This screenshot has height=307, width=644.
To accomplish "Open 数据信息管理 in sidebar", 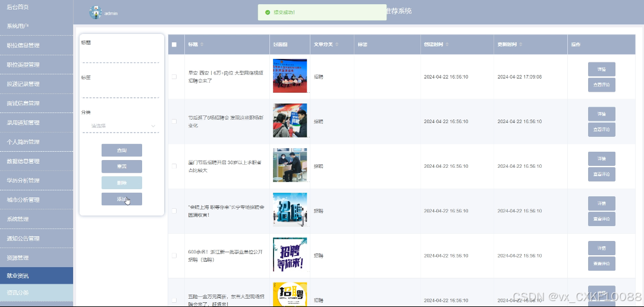I will pyautogui.click(x=36, y=161).
